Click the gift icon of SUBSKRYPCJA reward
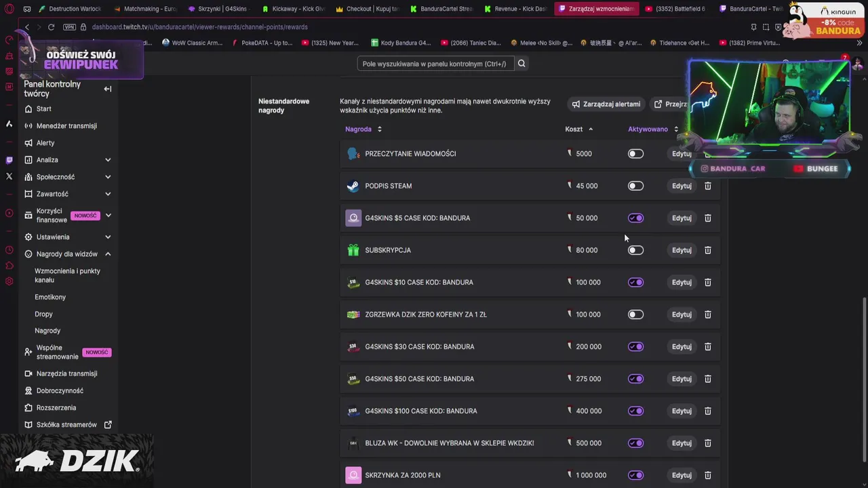The width and height of the screenshot is (868, 488). point(353,250)
